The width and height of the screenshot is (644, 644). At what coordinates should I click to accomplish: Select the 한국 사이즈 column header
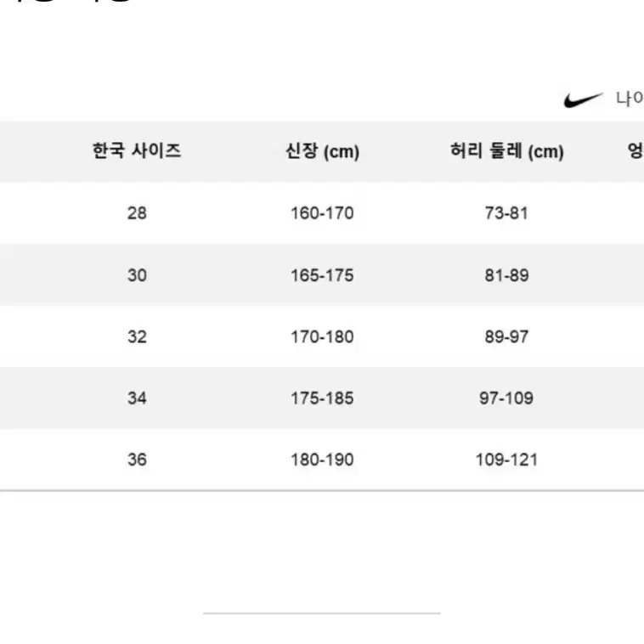click(137, 150)
